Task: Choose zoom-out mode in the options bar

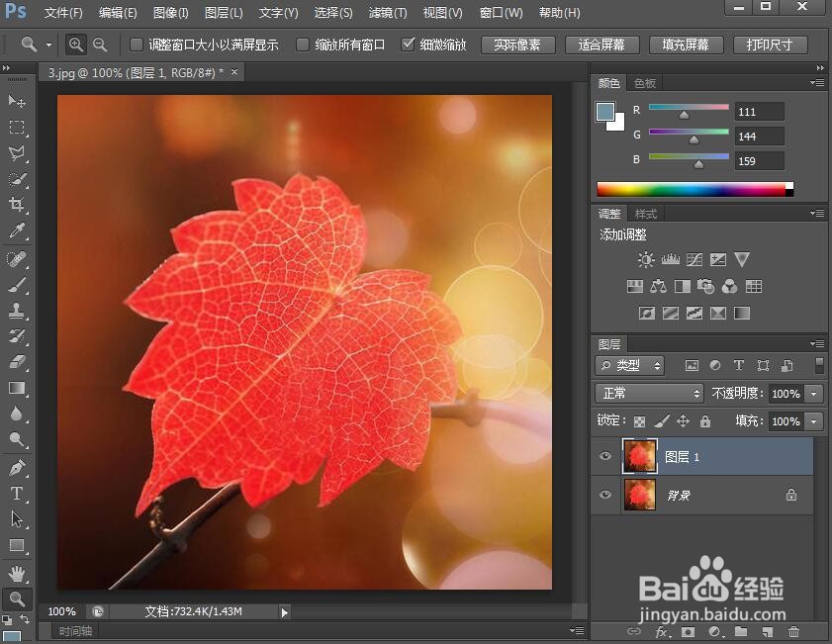Action: click(x=100, y=45)
